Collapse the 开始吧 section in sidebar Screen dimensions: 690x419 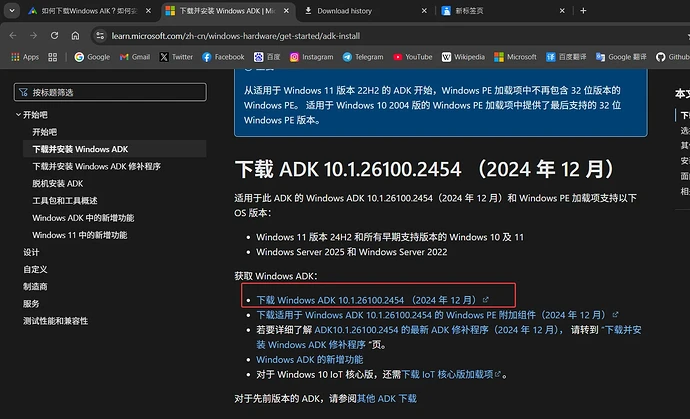(x=18, y=115)
